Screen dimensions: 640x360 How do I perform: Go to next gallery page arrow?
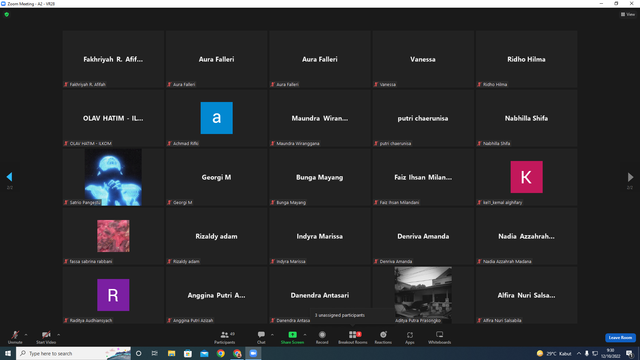pyautogui.click(x=630, y=177)
